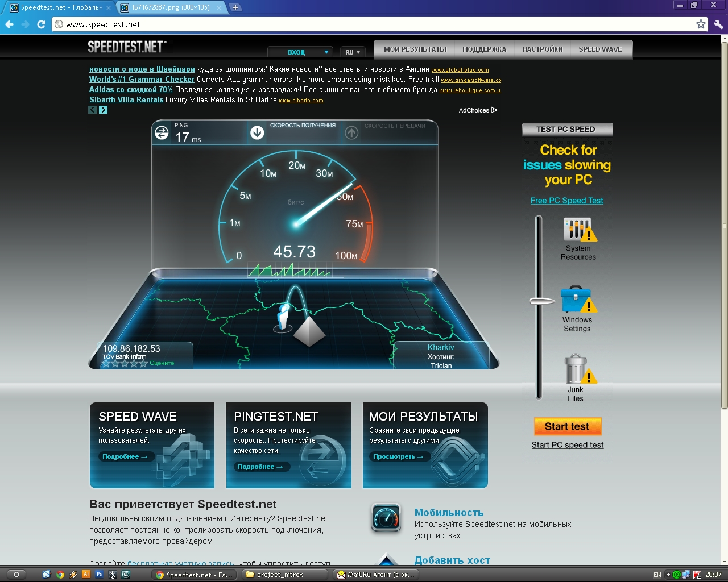Click the Мобильность speedometer icon
Viewport: 728px width, 582px height.
click(x=386, y=518)
